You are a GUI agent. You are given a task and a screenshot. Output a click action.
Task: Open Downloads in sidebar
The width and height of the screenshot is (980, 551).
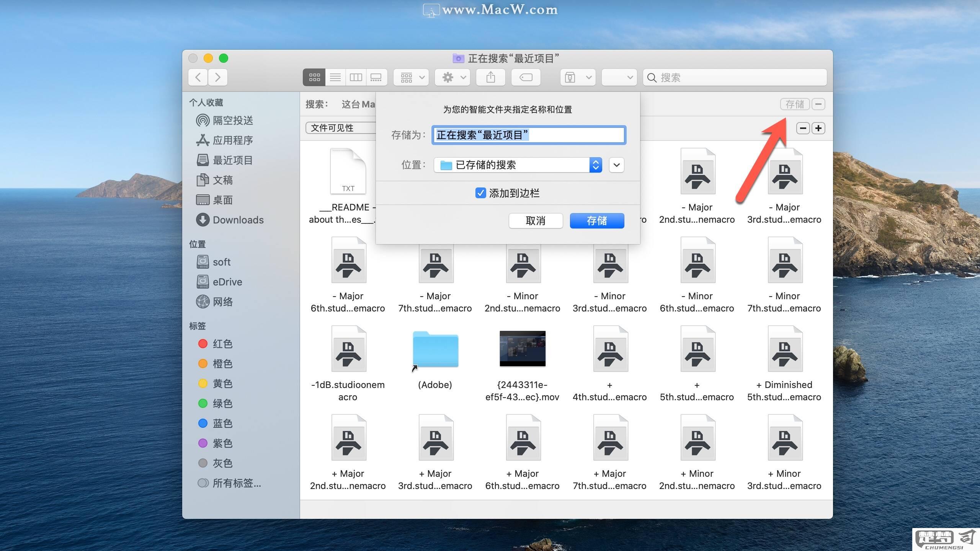(230, 220)
